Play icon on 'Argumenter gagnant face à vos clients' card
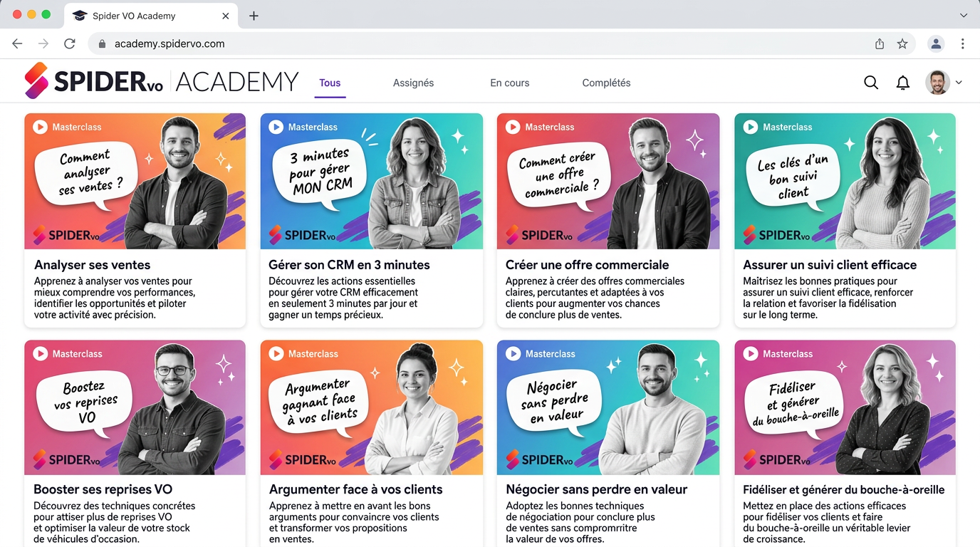 click(x=276, y=353)
